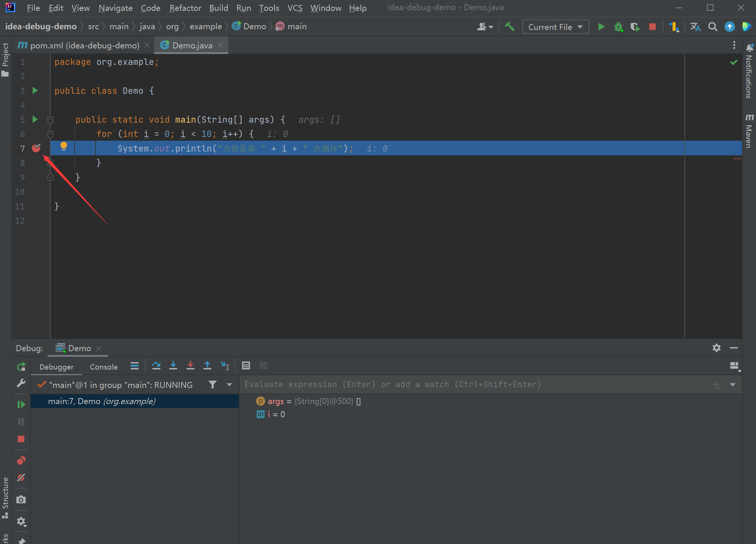Open the Refactor menu
This screenshot has height=544, width=756.
coord(185,8)
